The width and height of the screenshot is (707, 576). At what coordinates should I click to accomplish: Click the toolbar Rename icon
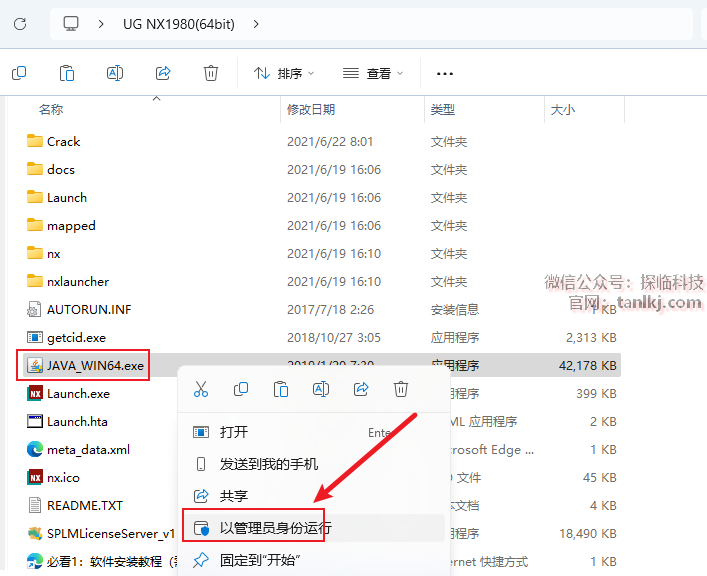(115, 73)
